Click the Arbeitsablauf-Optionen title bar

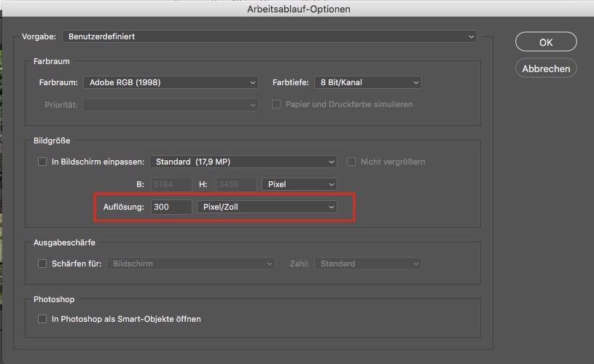click(297, 9)
